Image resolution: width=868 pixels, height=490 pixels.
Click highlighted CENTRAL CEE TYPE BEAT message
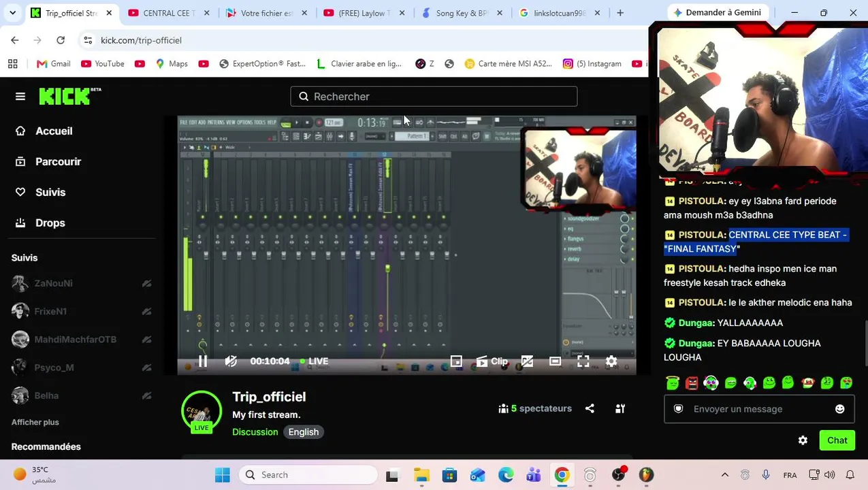pyautogui.click(x=756, y=242)
